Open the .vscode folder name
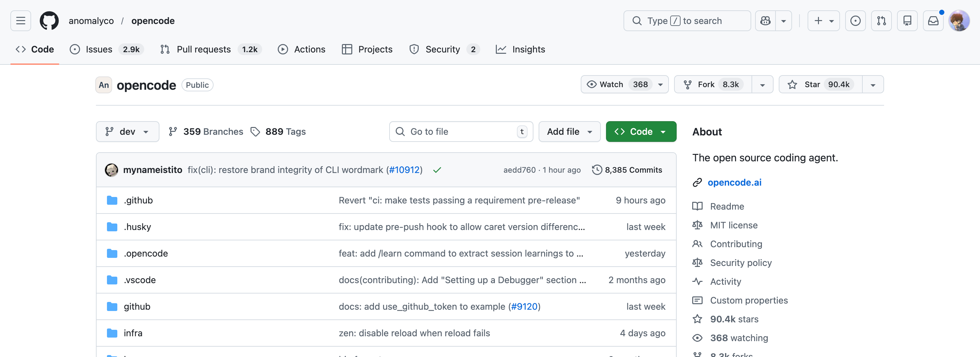980x357 pixels. tap(140, 280)
